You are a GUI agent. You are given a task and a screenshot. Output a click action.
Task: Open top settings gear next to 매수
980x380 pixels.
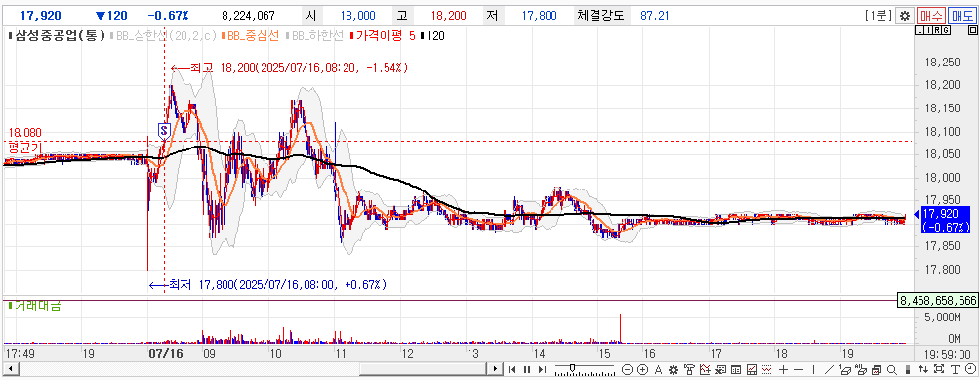click(x=904, y=16)
